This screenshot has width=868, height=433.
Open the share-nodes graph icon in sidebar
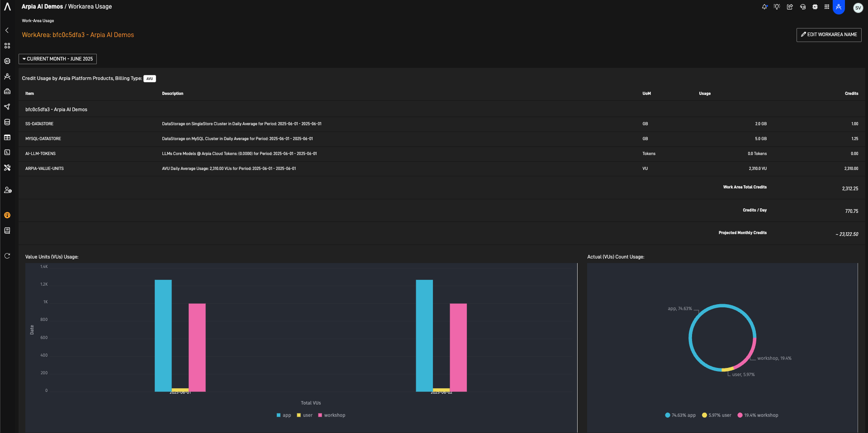point(7,107)
